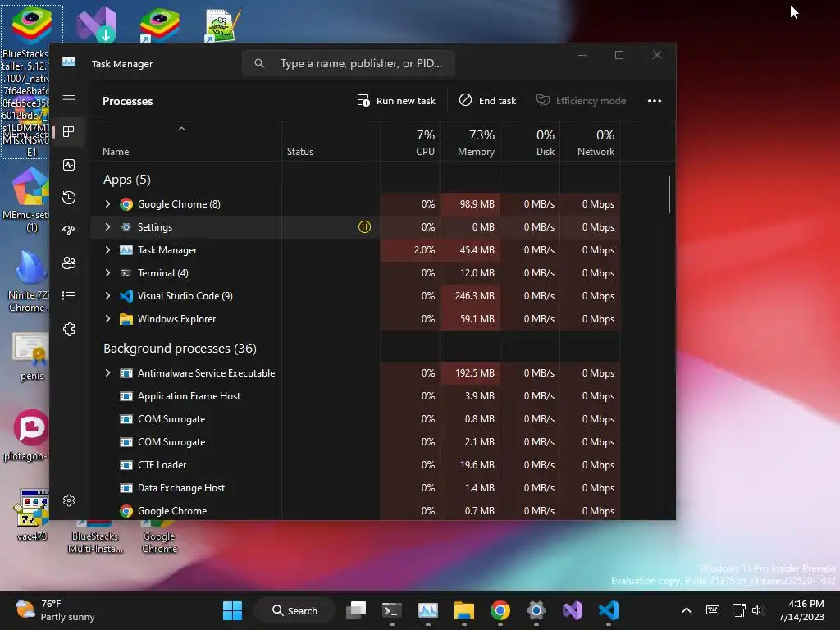Image resolution: width=840 pixels, height=630 pixels.
Task: Open the clock showing 4:16 PM
Action: click(x=802, y=610)
